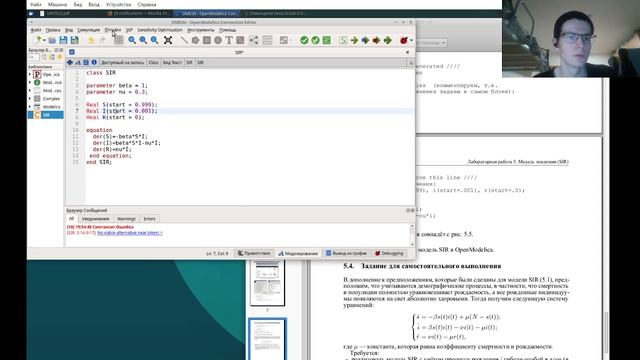
Task: Switch to Text View in editor
Action: 86,62
